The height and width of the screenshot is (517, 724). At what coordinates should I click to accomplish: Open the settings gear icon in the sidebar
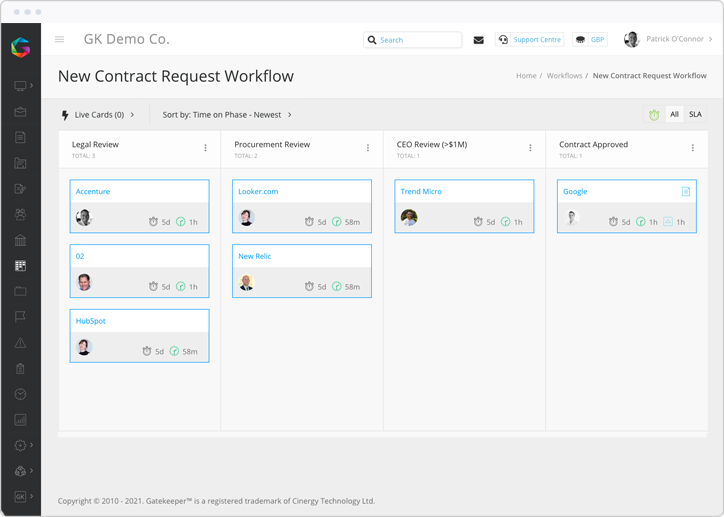click(20, 445)
